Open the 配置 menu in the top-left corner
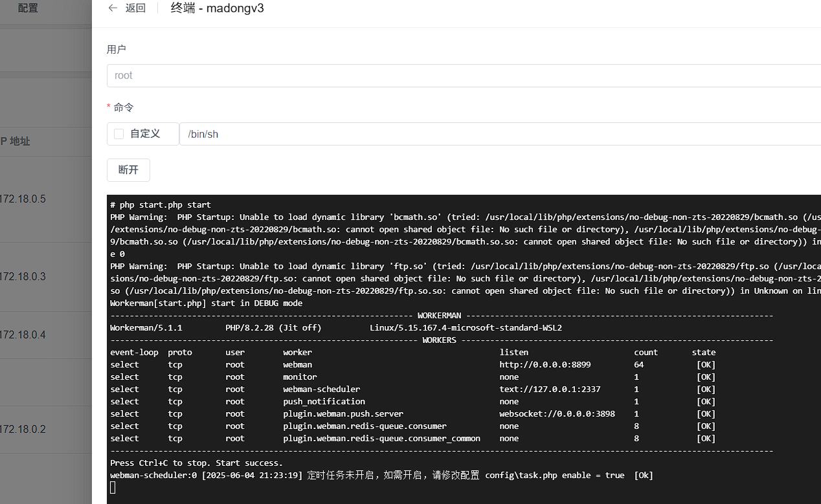 coord(27,8)
